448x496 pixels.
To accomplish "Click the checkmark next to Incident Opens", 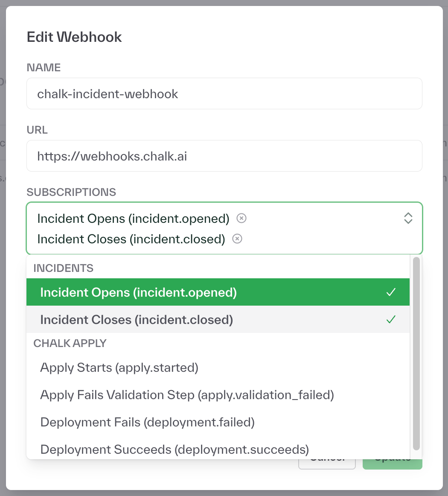I will point(390,292).
